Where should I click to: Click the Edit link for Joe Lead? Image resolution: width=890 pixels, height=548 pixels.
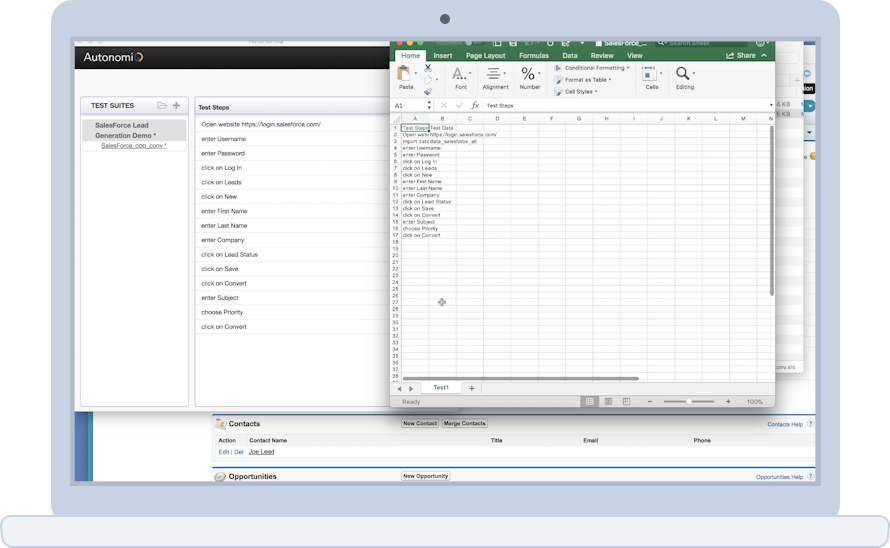[x=224, y=452]
